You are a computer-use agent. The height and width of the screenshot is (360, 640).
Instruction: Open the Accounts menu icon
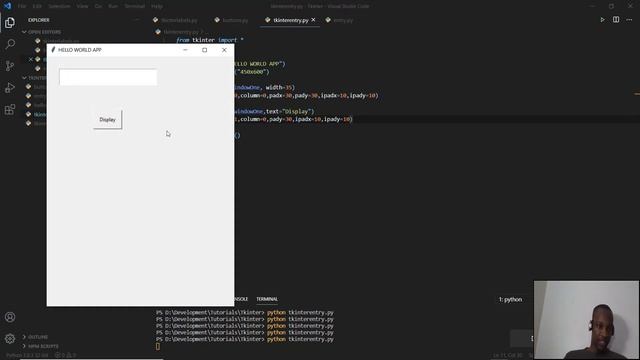pyautogui.click(x=10, y=317)
